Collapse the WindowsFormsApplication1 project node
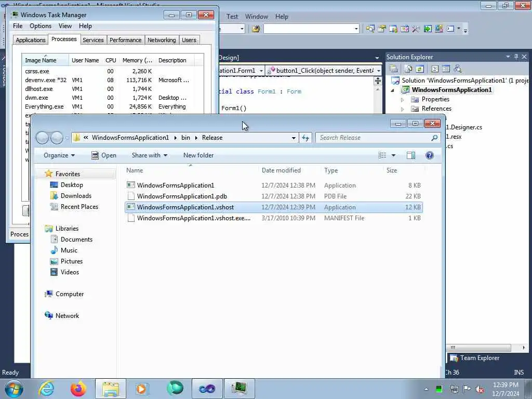The height and width of the screenshot is (399, 532). coord(393,90)
